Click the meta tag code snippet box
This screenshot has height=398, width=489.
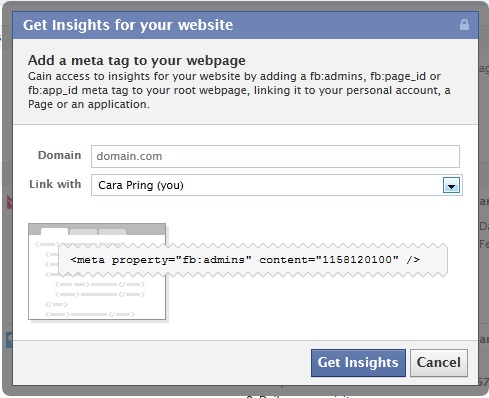click(x=253, y=260)
